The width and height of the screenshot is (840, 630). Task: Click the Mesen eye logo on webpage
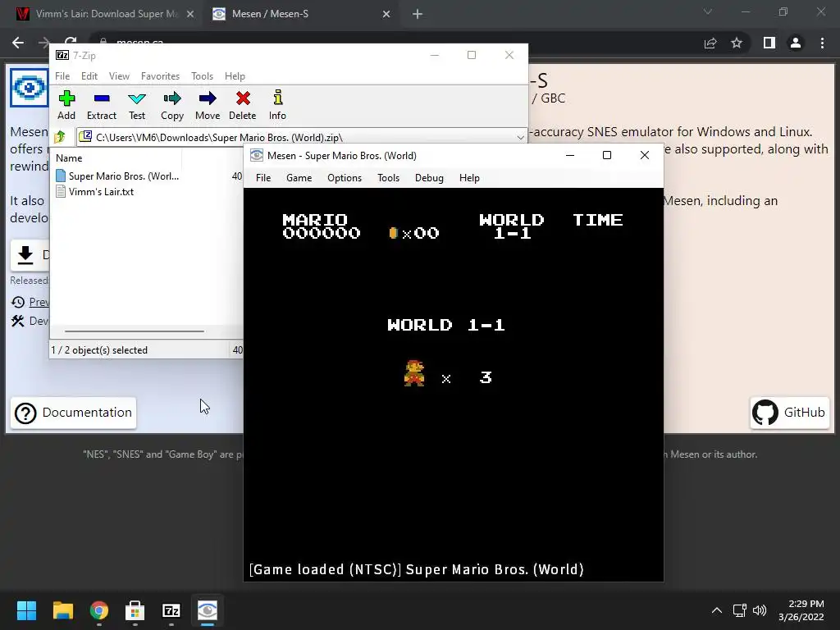[30, 87]
